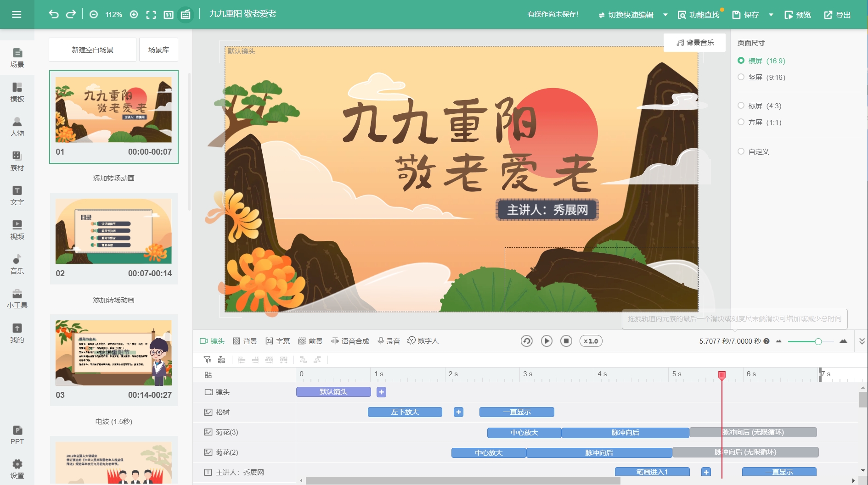This screenshot has width=868, height=485.
Task: Open the 设置 settings panel
Action: [17, 469]
